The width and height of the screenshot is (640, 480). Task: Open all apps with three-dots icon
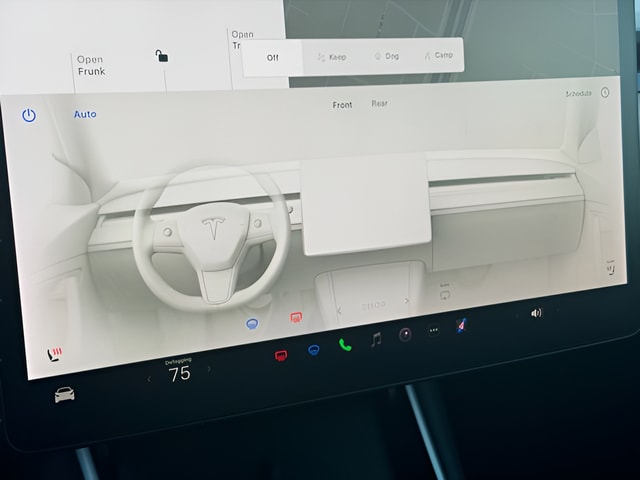pyautogui.click(x=434, y=330)
